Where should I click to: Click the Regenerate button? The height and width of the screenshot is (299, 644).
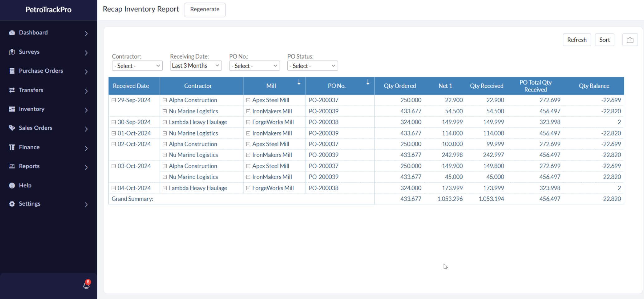[204, 10]
